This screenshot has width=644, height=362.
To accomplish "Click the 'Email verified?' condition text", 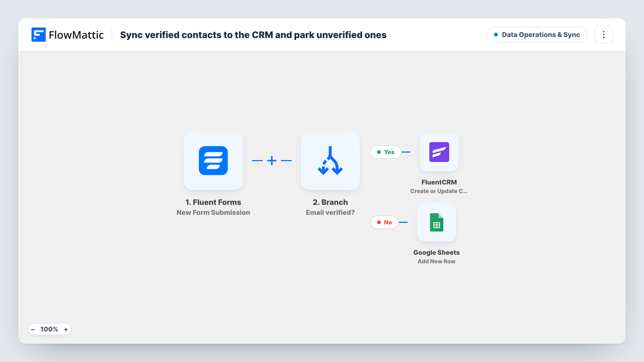I will click(330, 212).
